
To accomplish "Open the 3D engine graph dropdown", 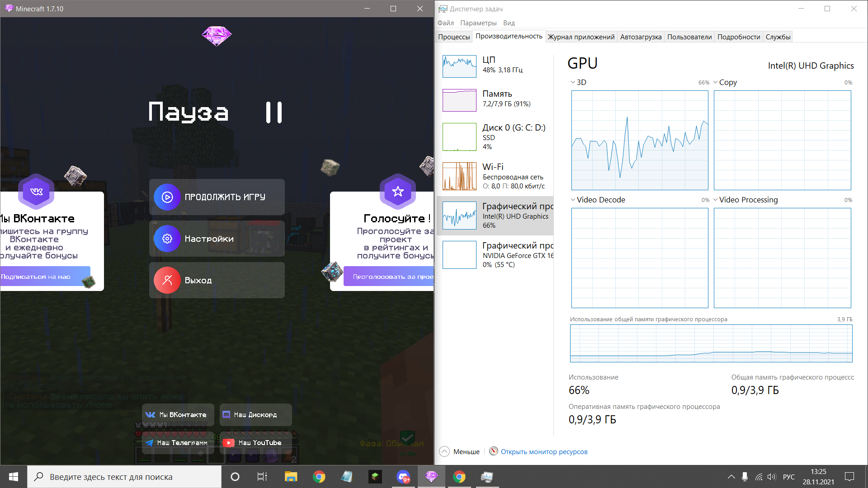I will click(573, 82).
